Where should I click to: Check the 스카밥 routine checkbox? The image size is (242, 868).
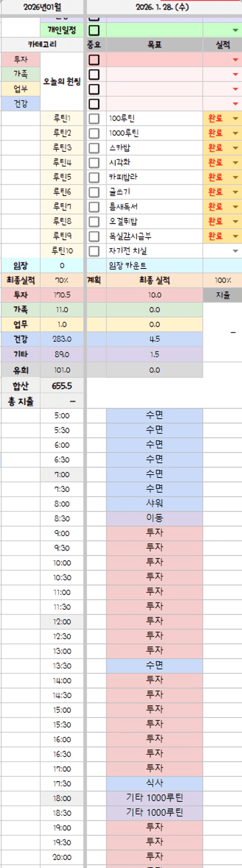tap(94, 148)
